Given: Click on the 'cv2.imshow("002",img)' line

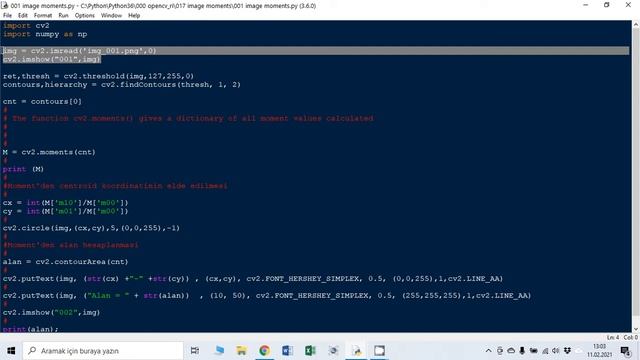Looking at the screenshot, I should point(51,313).
